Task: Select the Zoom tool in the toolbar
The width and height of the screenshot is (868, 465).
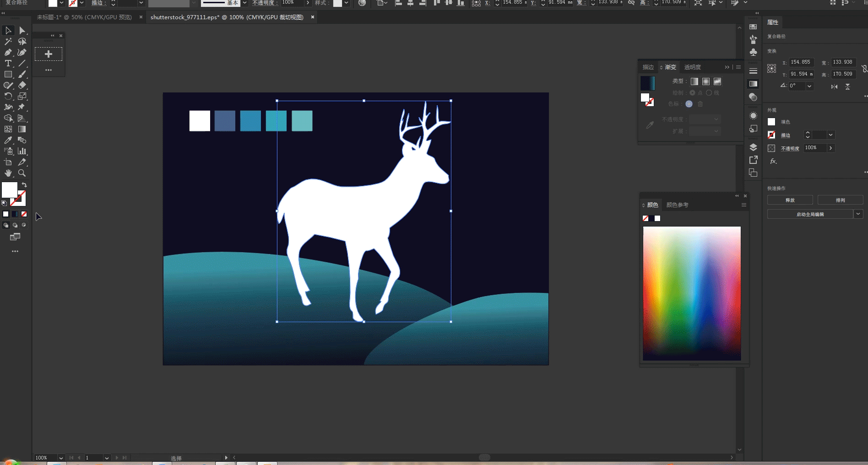Action: (x=22, y=173)
